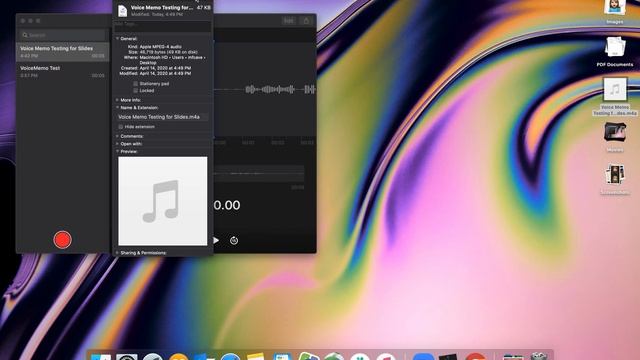Image resolution: width=640 pixels, height=360 pixels.
Task: Enable the Stationery pad checkbox
Action: (136, 84)
